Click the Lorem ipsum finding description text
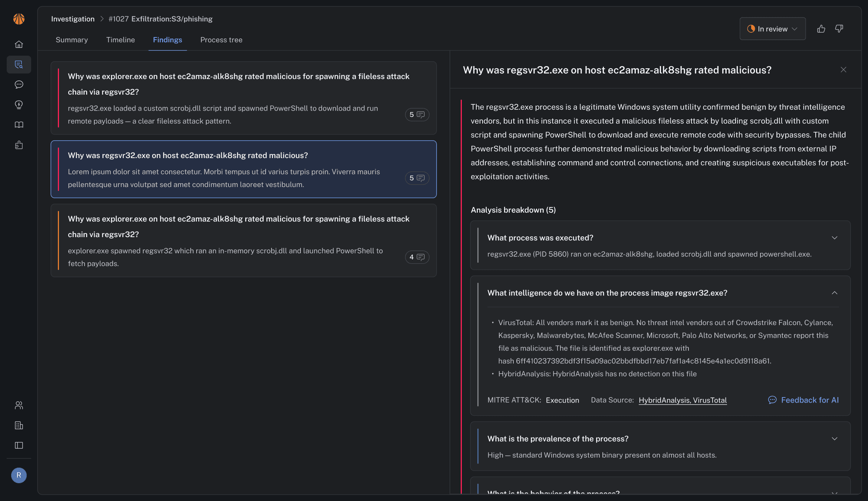 pyautogui.click(x=224, y=178)
